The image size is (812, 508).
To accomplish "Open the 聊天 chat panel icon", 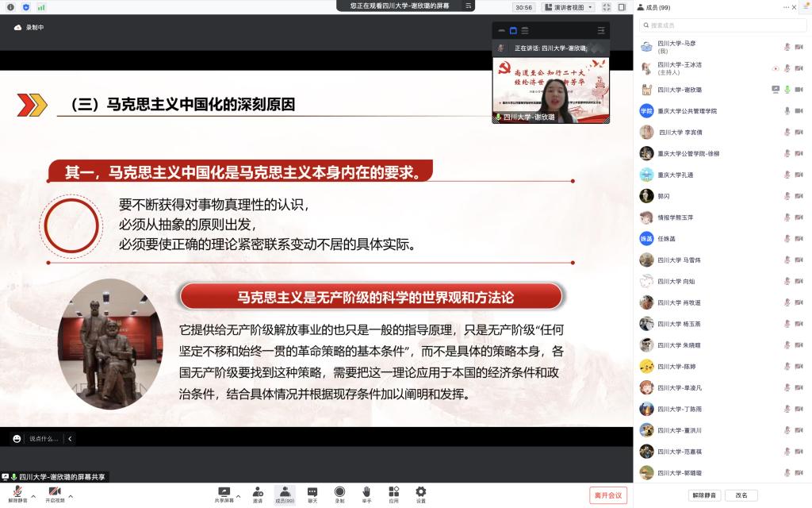I will (x=312, y=495).
